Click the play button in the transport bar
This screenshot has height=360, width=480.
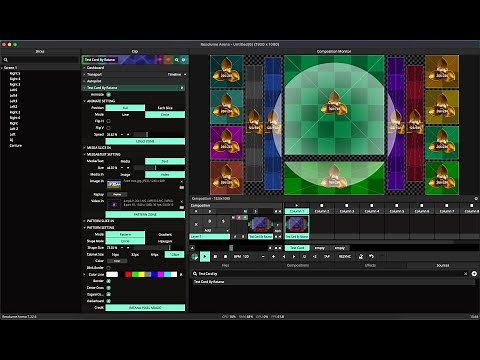tap(205, 256)
